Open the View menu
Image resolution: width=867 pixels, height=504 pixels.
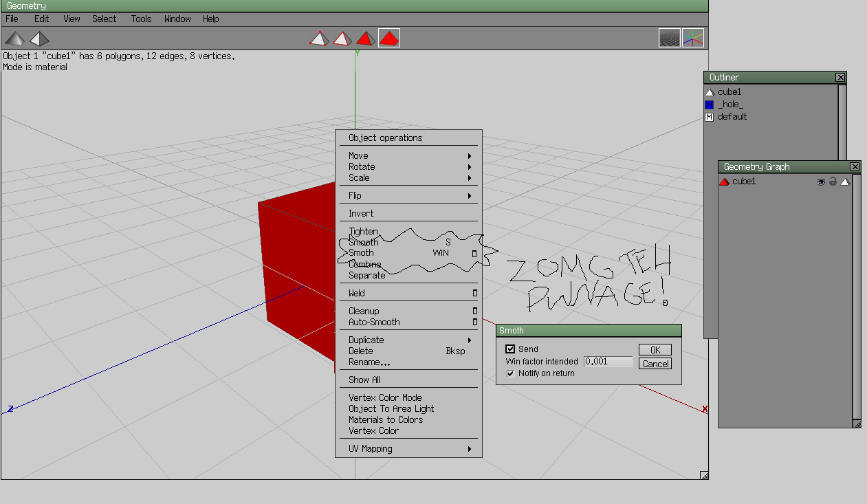point(72,19)
